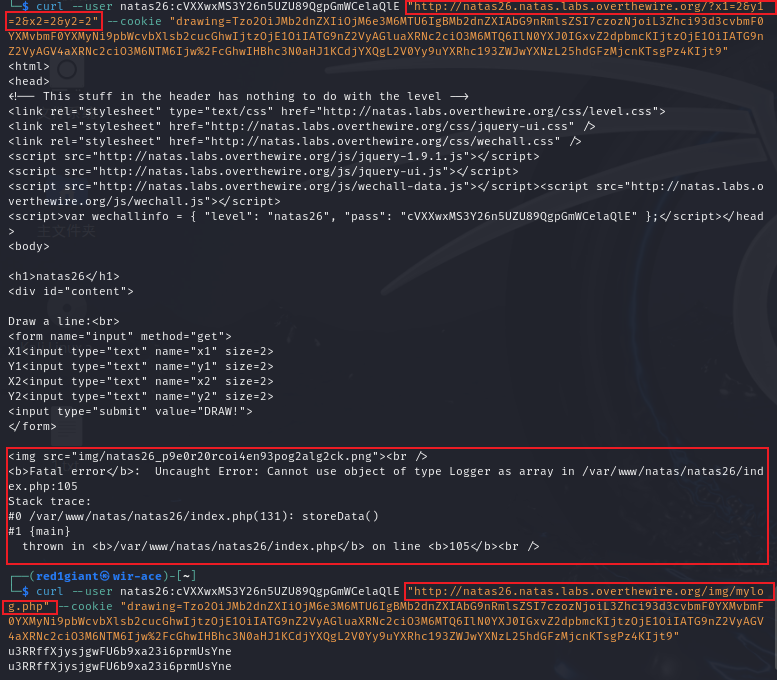This screenshot has width=777, height=680.
Task: Click the submit value="DRAW!" line
Action: point(130,411)
